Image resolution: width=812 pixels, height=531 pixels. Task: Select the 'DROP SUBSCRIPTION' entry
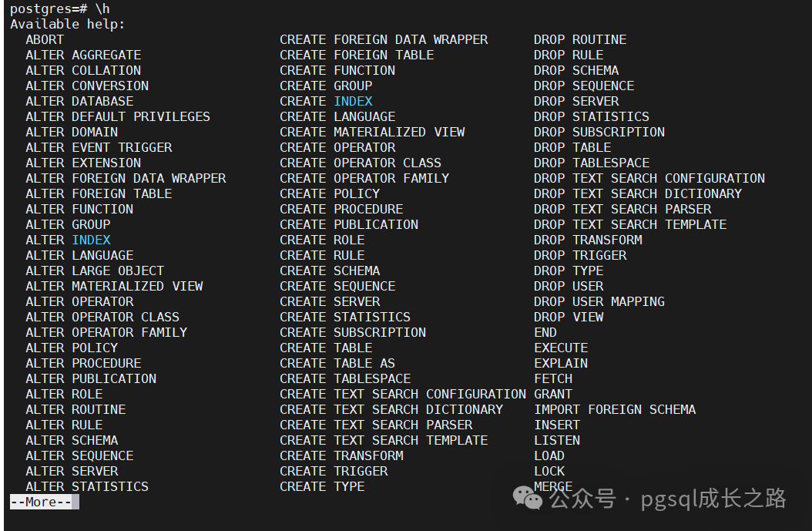599,132
